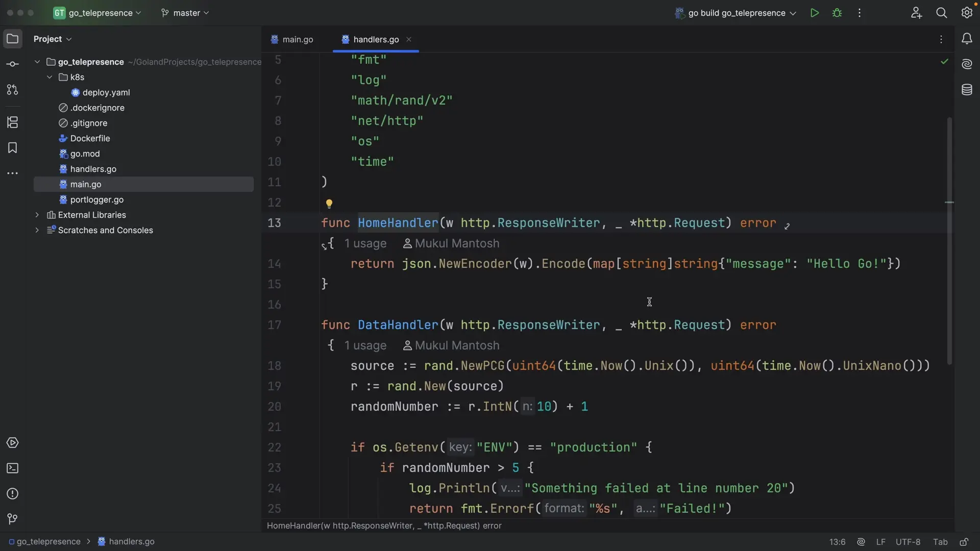This screenshot has height=551, width=980.
Task: Open IDE settings gear
Action: click(967, 13)
